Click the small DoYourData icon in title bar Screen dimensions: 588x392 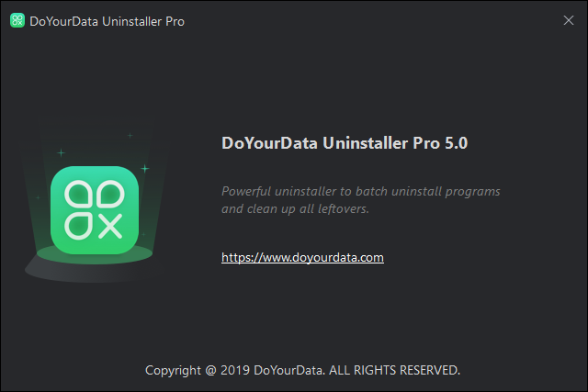(x=17, y=21)
